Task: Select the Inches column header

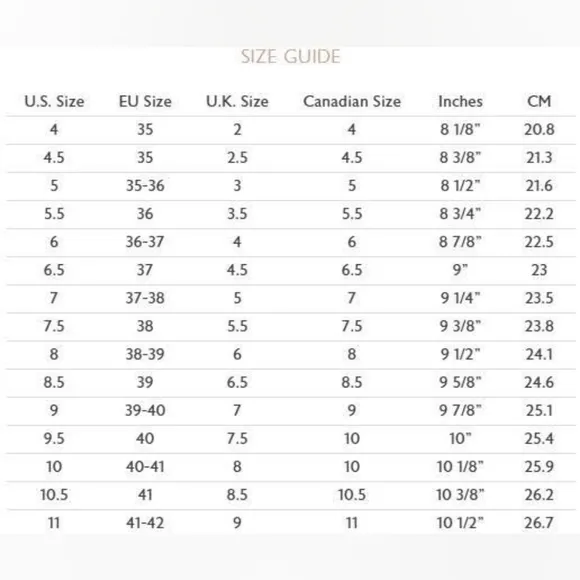Action: tap(460, 101)
